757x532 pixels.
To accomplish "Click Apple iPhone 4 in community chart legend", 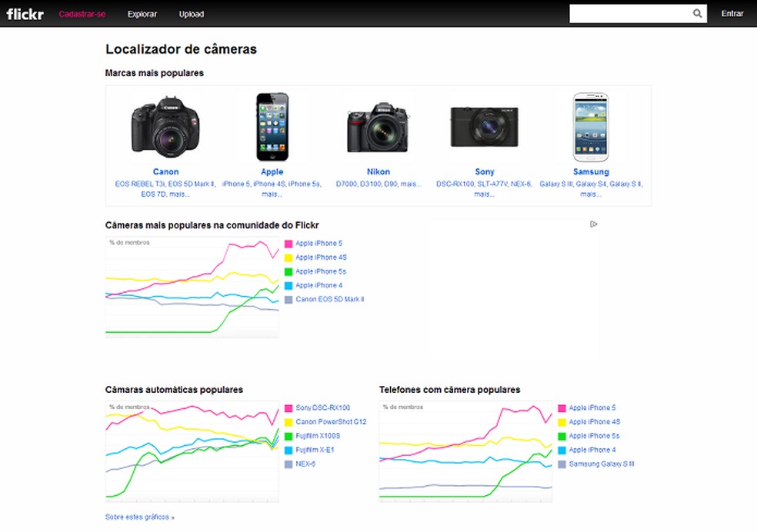I will pyautogui.click(x=318, y=285).
